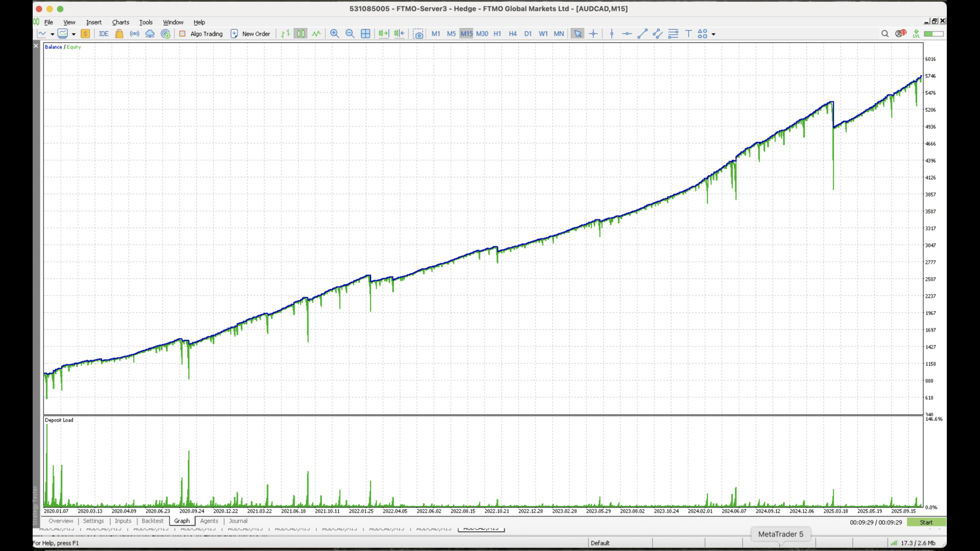Open the Charts menu

[x=120, y=22]
